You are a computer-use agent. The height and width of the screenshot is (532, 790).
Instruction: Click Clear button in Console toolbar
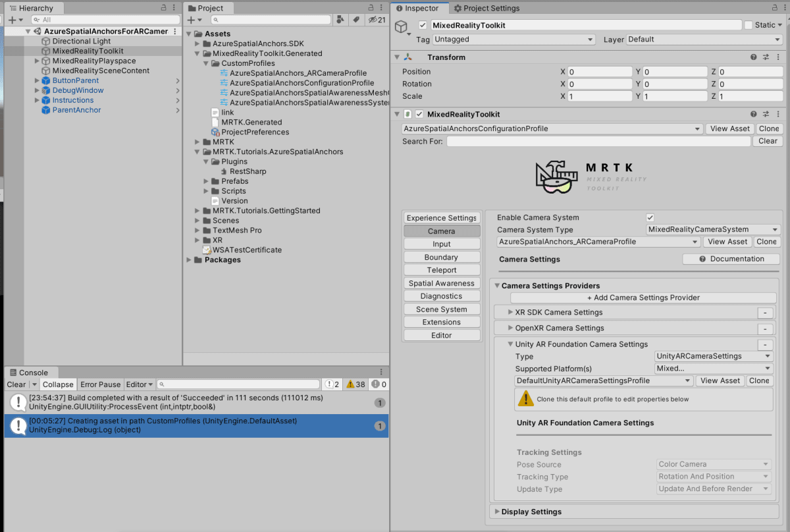coord(16,385)
